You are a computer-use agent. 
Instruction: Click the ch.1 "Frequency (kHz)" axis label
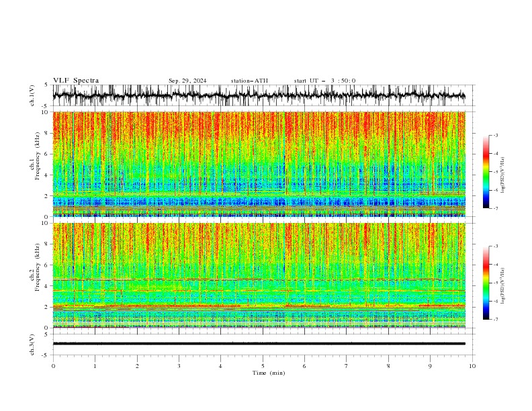coord(37,156)
